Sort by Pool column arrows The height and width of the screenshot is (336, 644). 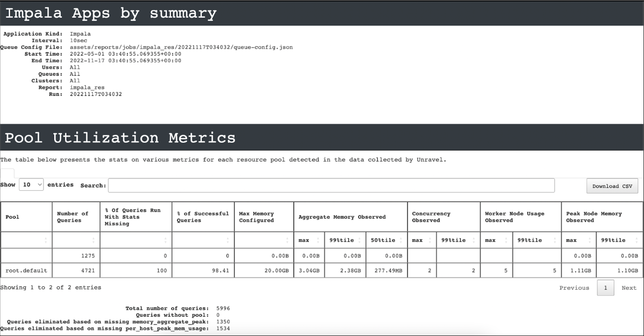(45, 240)
